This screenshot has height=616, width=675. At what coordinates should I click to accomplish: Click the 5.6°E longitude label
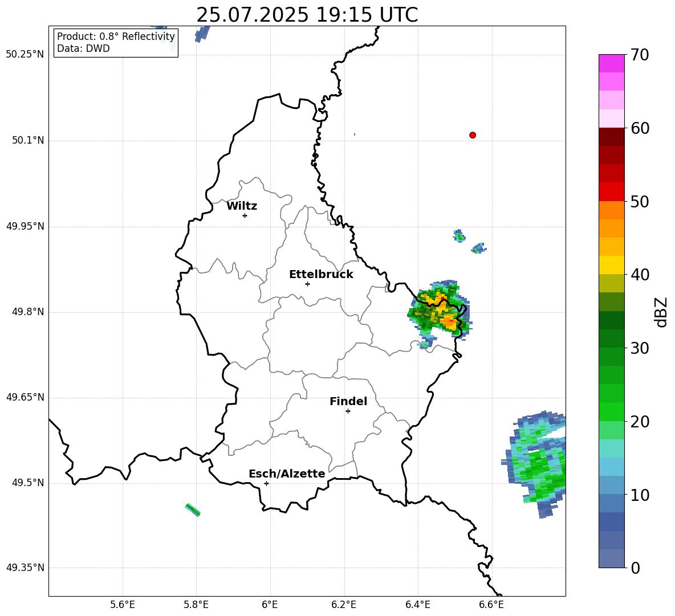(x=123, y=605)
